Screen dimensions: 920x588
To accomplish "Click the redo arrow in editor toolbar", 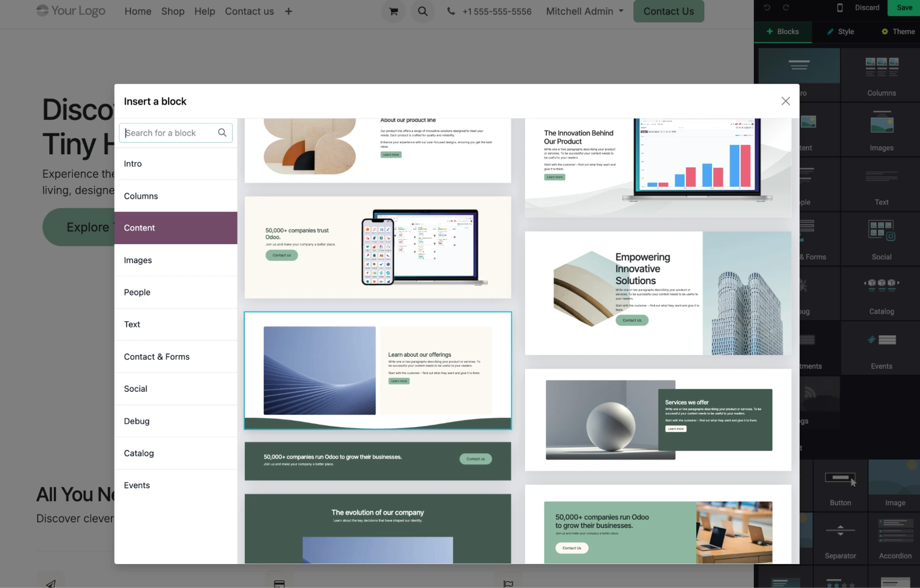I will click(786, 8).
